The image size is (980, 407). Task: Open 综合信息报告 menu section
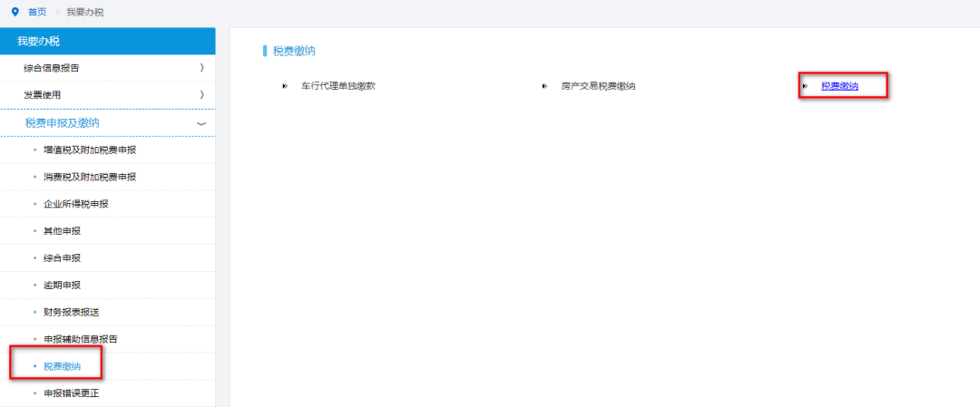(x=107, y=68)
